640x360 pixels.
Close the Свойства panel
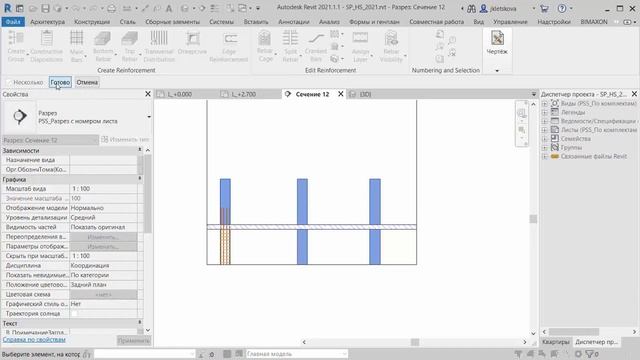click(148, 94)
